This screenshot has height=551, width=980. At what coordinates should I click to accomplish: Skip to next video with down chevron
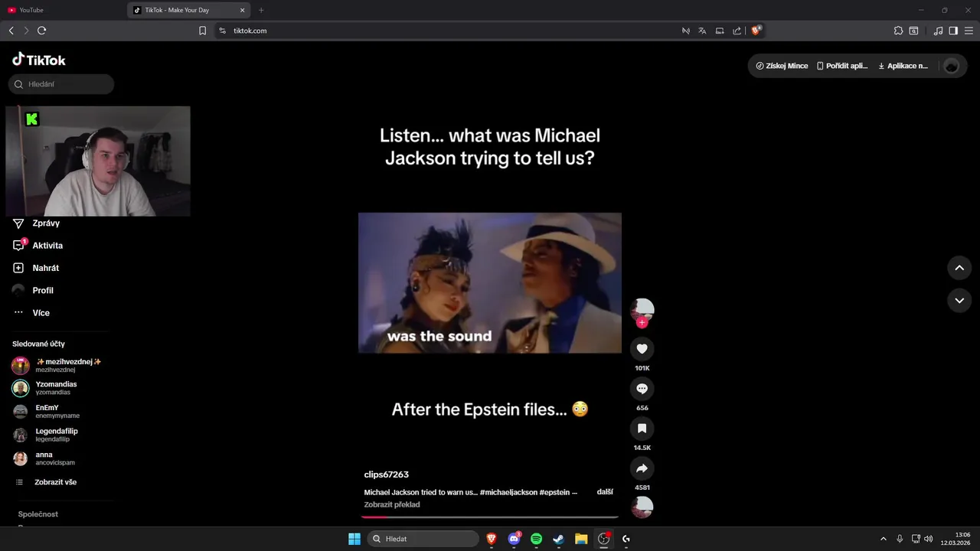[x=959, y=301]
